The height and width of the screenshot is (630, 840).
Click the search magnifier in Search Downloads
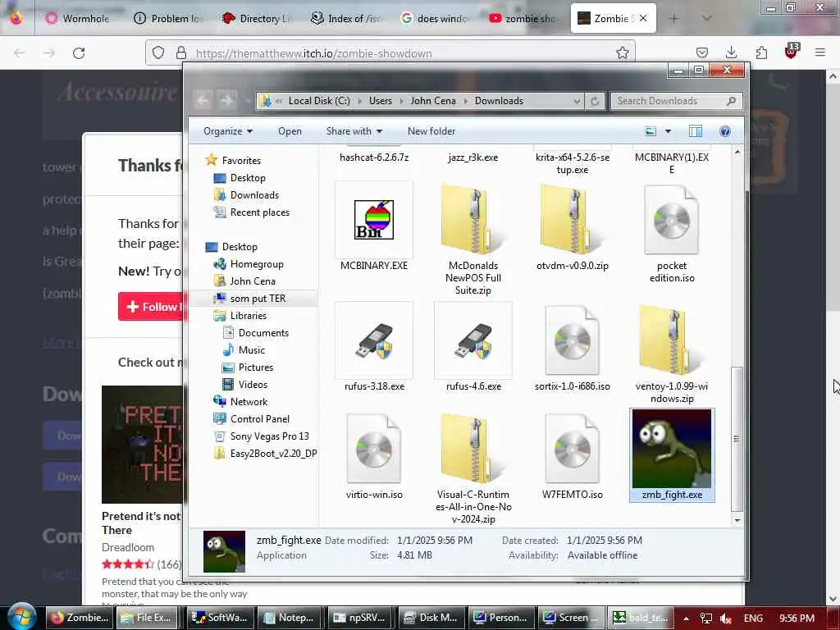[x=731, y=101]
